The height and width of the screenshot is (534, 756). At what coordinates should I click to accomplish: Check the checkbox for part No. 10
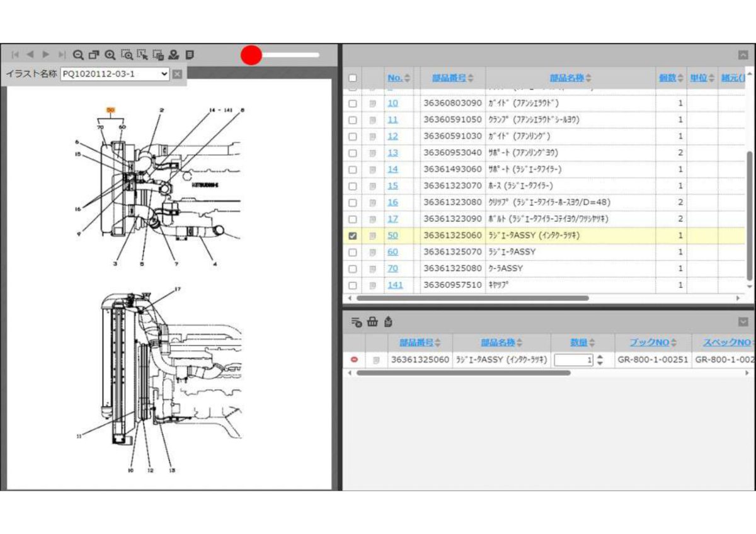click(353, 103)
